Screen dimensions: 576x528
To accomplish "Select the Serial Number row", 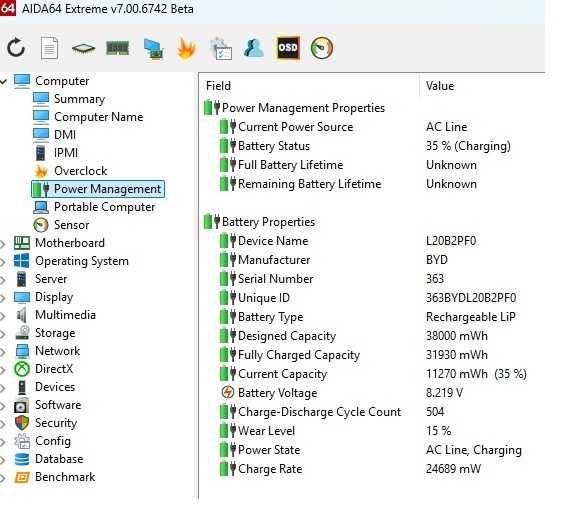I will (332, 279).
